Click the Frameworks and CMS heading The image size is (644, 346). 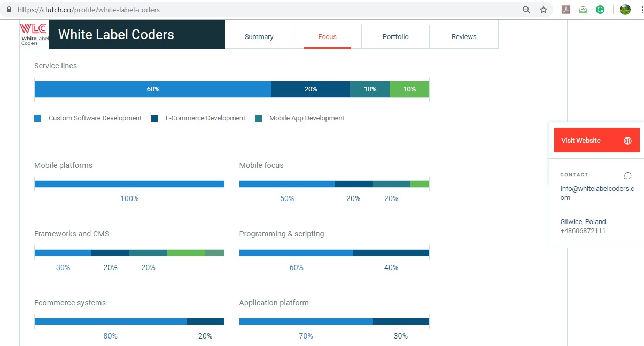[x=72, y=234]
